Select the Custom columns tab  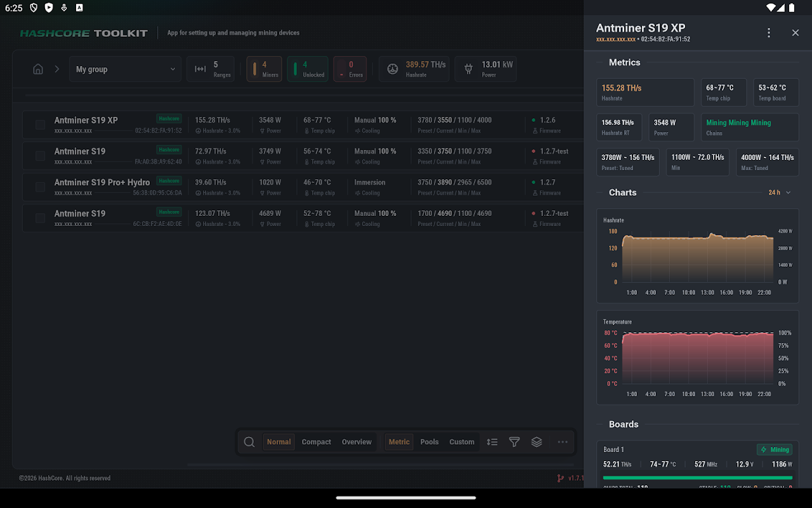click(x=462, y=442)
